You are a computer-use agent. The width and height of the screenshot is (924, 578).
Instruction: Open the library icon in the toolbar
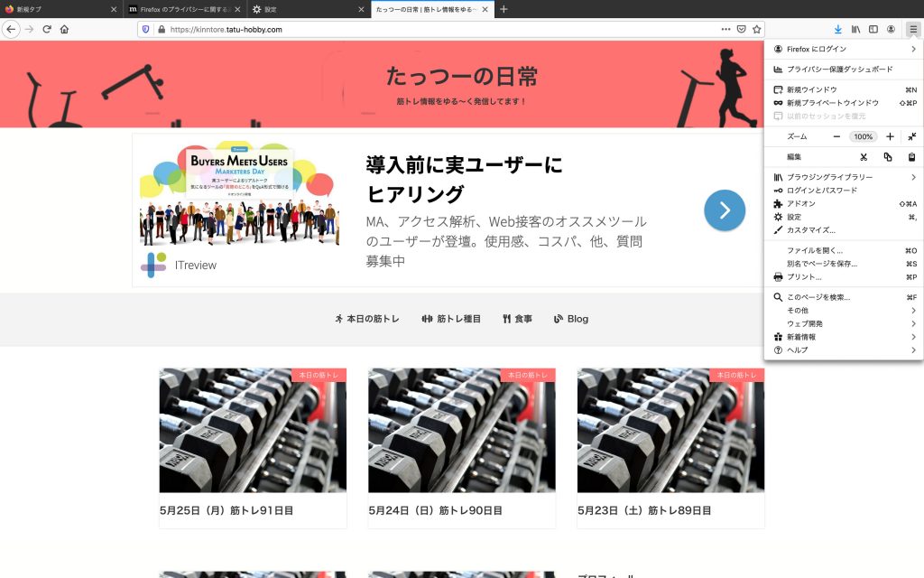pos(855,29)
